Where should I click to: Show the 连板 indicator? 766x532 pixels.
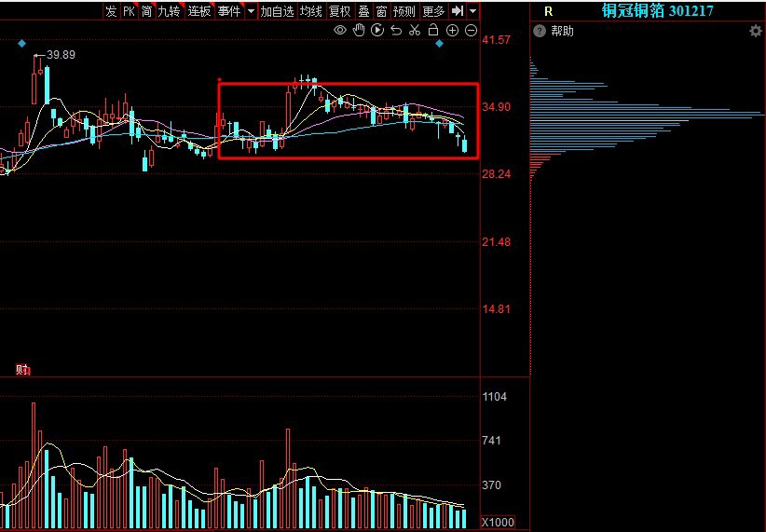tap(199, 11)
